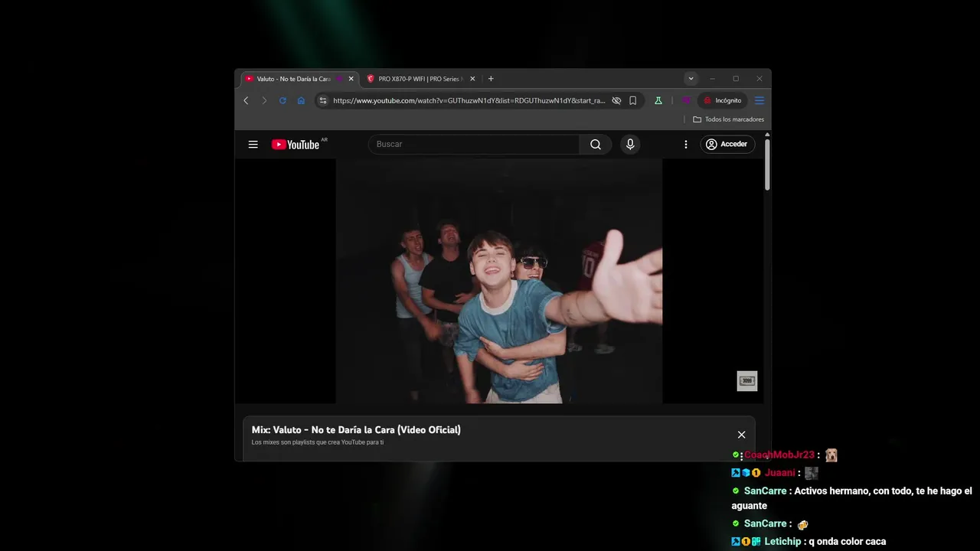This screenshot has width=980, height=551.
Task: Open the browser main menu
Action: coord(759,100)
